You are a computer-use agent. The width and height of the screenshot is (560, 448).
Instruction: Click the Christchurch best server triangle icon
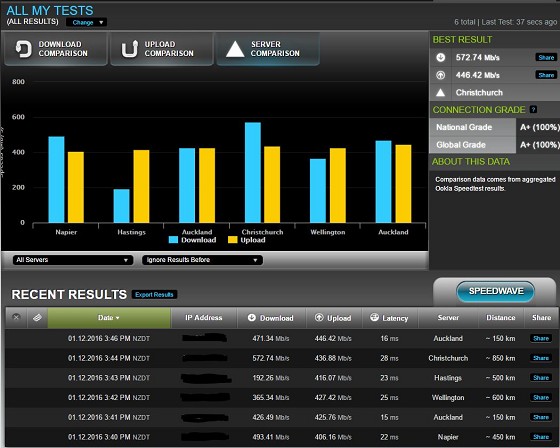pos(440,93)
